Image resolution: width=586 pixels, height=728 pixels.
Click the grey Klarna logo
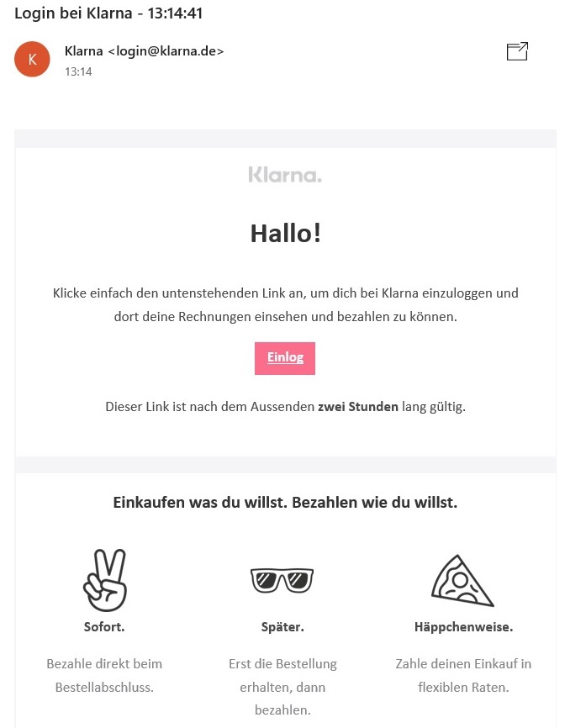click(285, 175)
